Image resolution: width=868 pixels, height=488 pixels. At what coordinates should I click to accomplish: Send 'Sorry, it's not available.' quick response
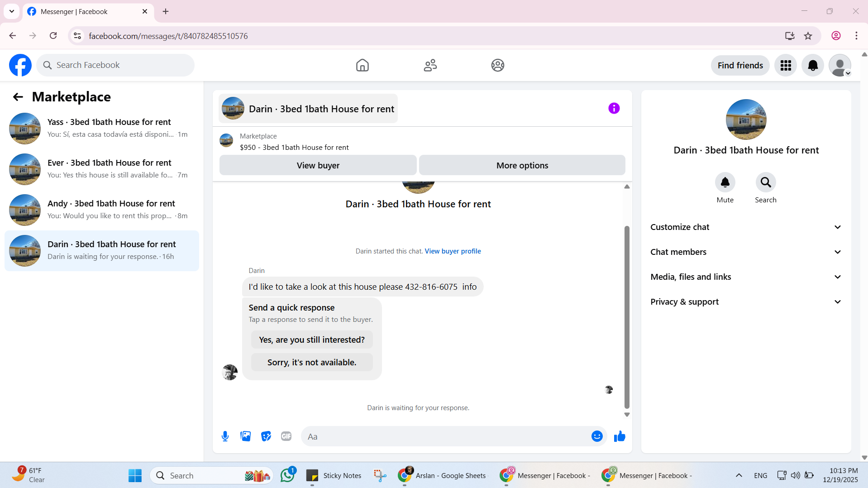312,363
